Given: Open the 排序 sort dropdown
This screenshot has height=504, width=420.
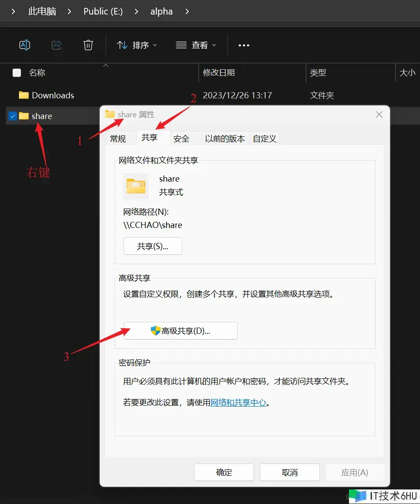Looking at the screenshot, I should coord(137,45).
